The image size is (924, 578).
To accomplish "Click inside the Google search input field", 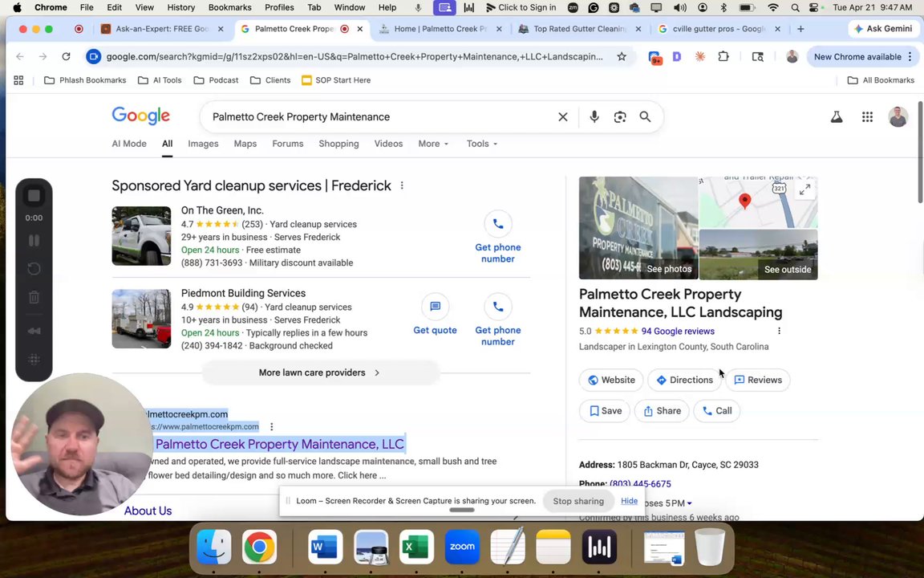I will pyautogui.click(x=377, y=116).
